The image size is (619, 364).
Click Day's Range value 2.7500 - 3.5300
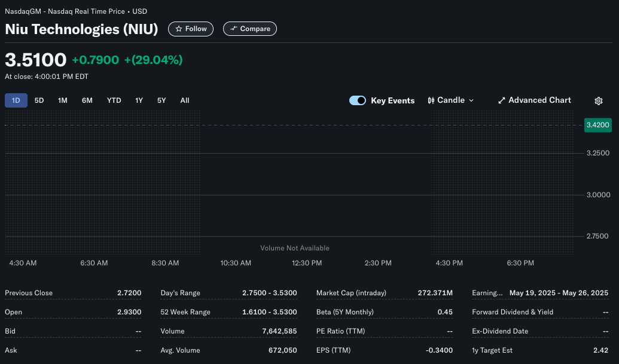pyautogui.click(x=270, y=293)
